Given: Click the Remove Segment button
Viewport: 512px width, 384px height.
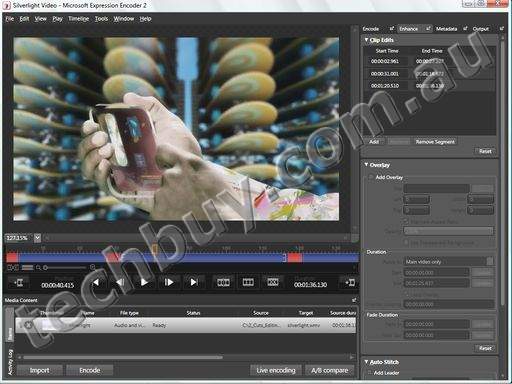Looking at the screenshot, I should [x=435, y=142].
